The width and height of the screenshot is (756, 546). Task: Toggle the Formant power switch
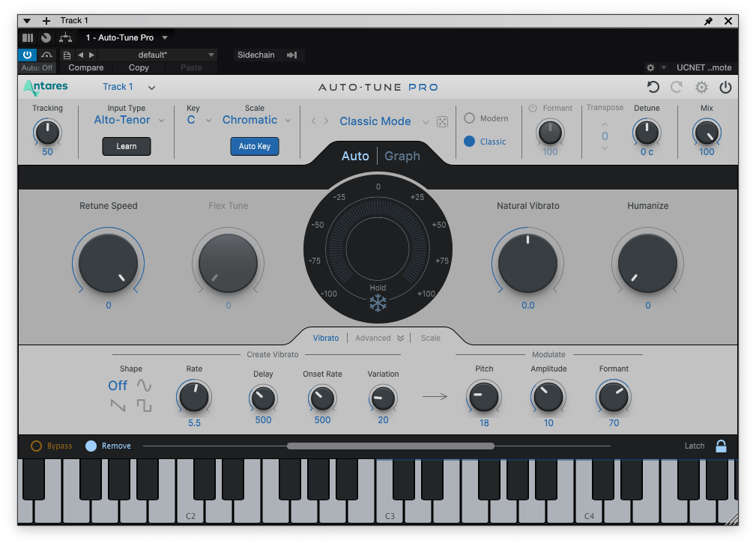(533, 108)
